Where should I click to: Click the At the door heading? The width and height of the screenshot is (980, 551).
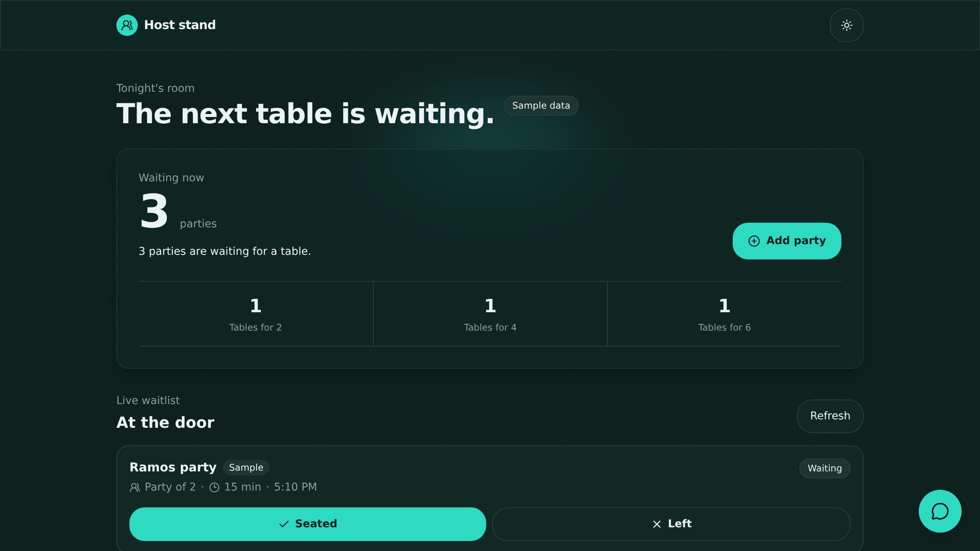click(165, 422)
